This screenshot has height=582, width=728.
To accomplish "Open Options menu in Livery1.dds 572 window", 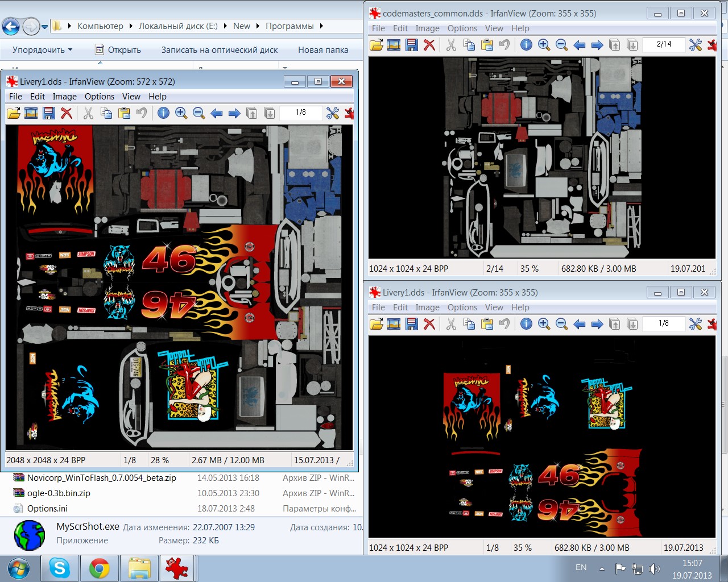I will (100, 97).
